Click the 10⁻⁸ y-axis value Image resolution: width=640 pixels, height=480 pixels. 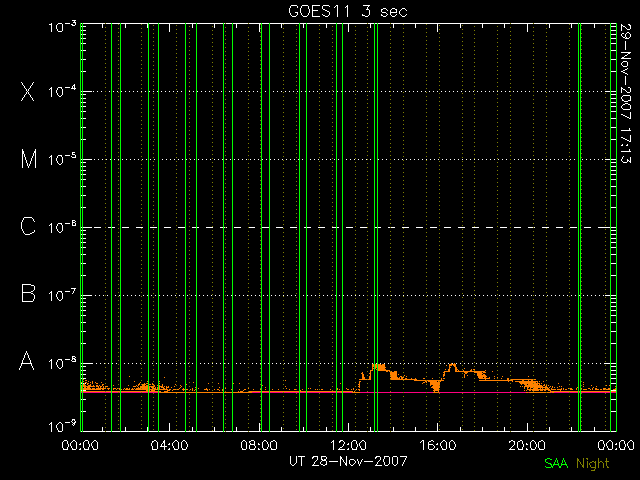(62, 363)
